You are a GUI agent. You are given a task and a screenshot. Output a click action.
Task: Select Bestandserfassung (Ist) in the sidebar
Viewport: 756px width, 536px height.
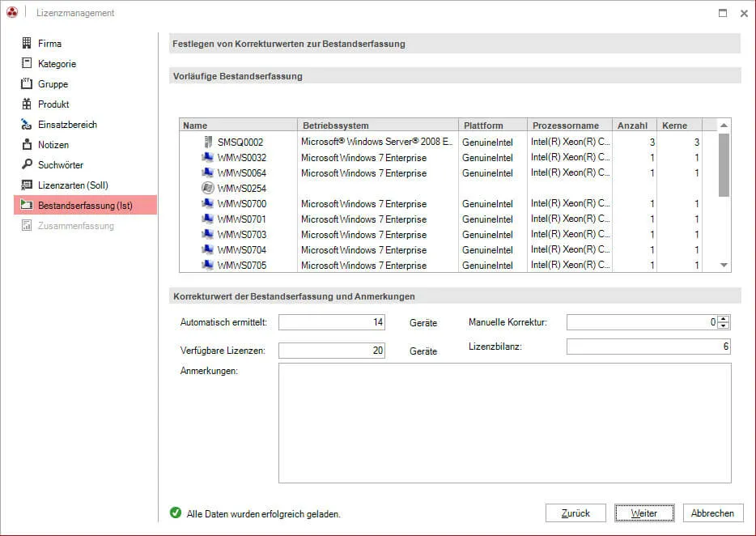[85, 206]
